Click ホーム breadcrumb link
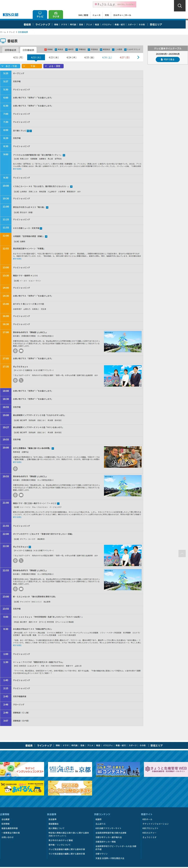The image size is (188, 868). [x=3, y=32]
